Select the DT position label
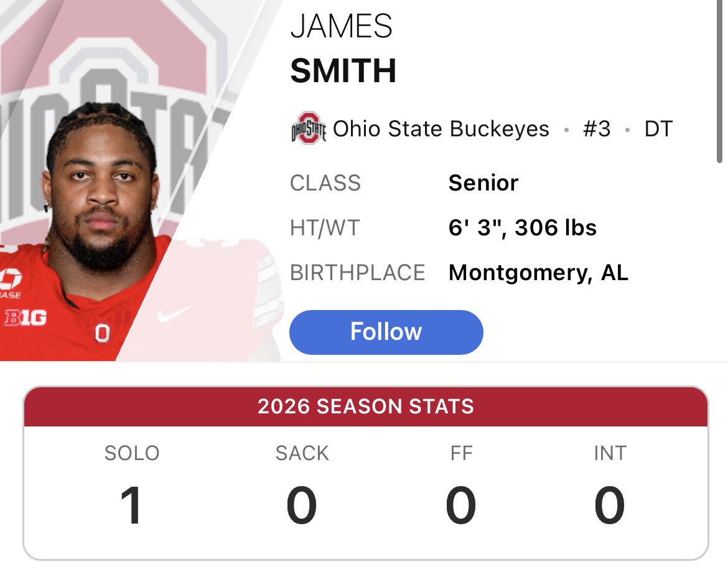Viewport: 728px width, 569px height. pos(658,129)
